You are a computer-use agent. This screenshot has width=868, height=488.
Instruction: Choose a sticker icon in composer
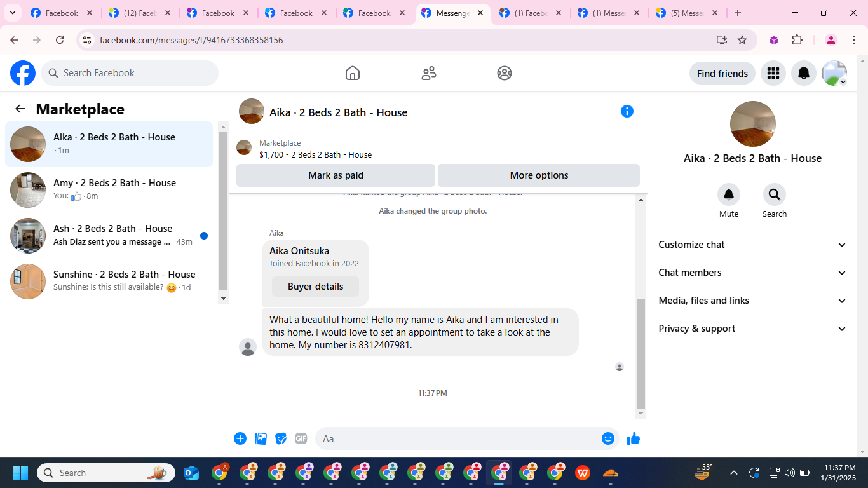pos(281,438)
